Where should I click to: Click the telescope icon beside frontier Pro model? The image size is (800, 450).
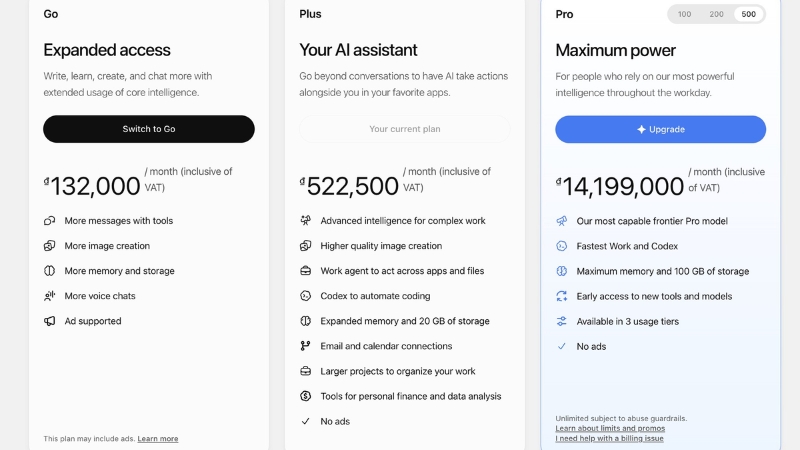(x=561, y=221)
